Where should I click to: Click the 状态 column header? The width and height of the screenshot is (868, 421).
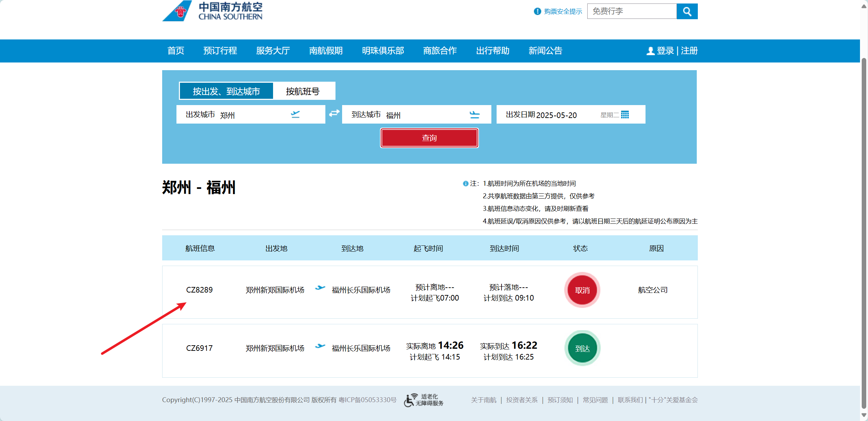pos(580,248)
